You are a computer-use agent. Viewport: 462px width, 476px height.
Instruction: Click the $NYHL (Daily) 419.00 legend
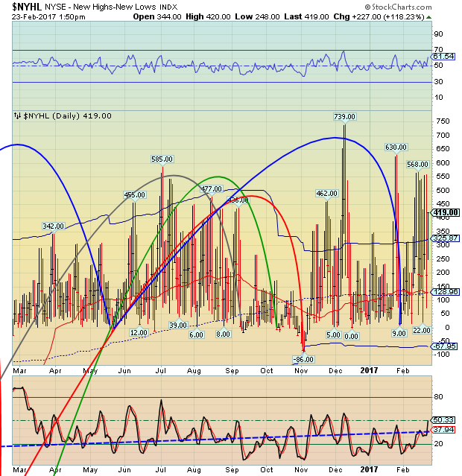[x=67, y=115]
